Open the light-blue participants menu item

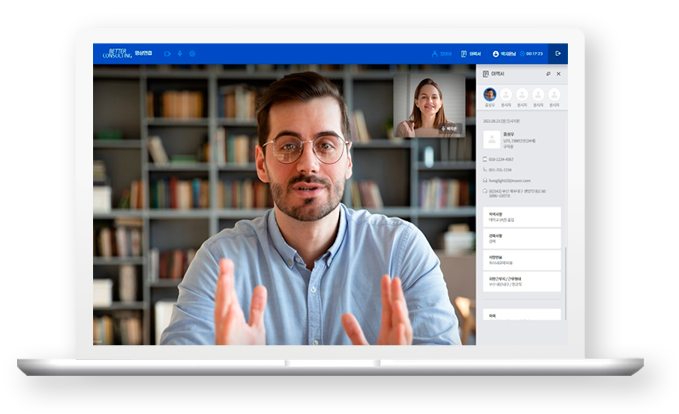pyautogui.click(x=442, y=54)
